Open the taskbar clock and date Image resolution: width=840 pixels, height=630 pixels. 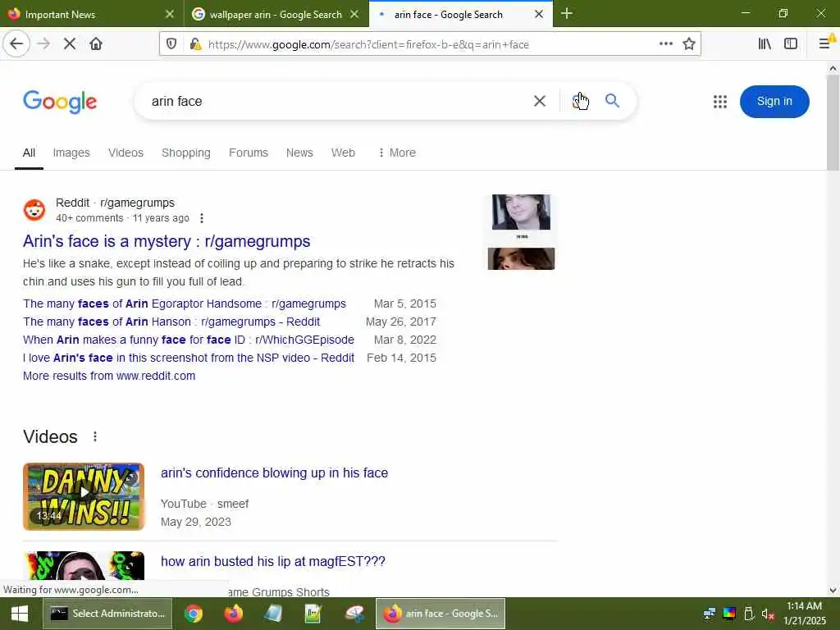click(804, 614)
